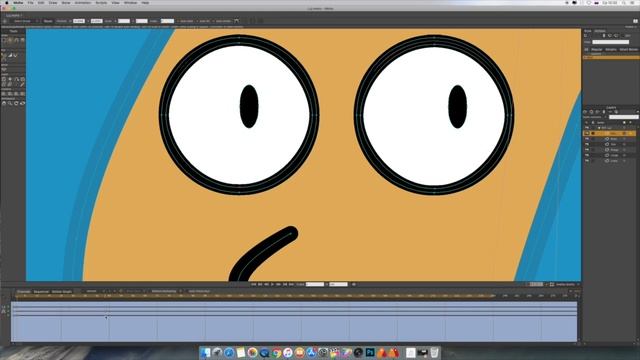Open App Store from the Dock
The image size is (640, 360).
tap(311, 353)
